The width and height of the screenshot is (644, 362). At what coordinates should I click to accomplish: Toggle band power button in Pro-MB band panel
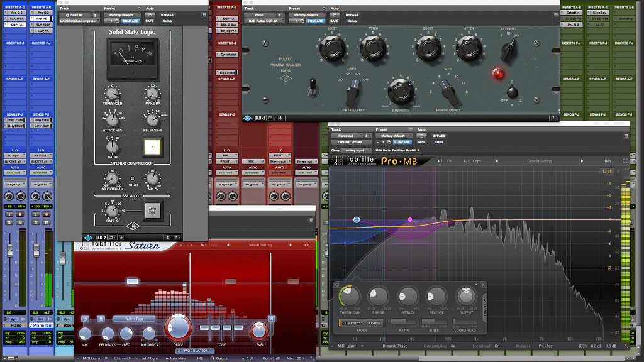[337, 285]
